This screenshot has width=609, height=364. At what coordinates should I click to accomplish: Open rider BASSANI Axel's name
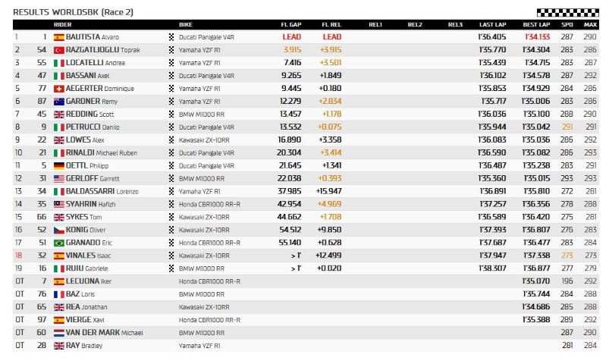87,75
